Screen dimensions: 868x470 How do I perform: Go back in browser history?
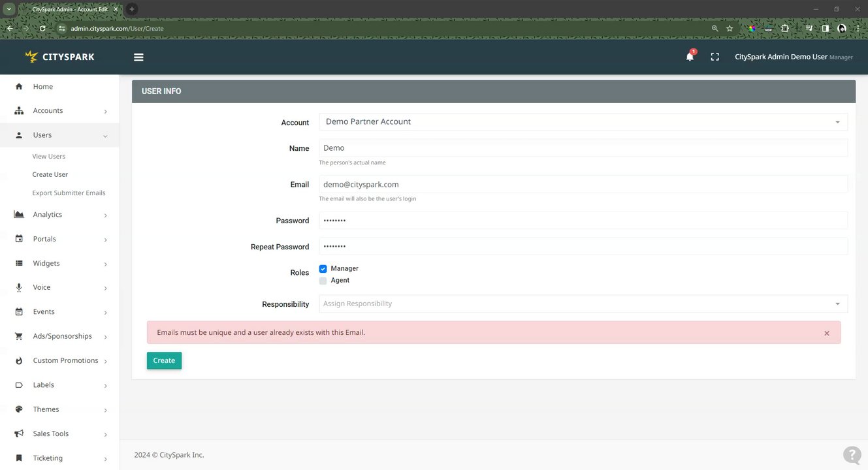(x=10, y=29)
